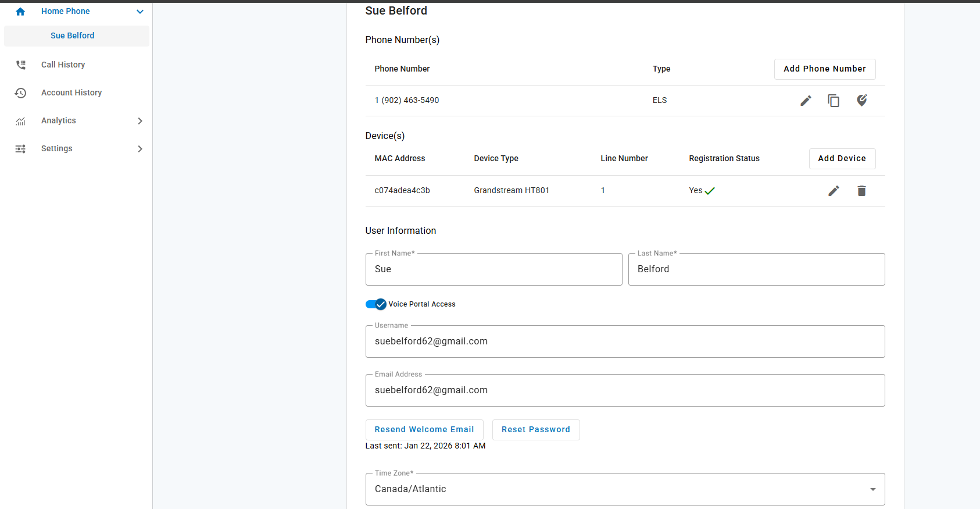Click Last sent: Jan 22, 2026 text
This screenshot has width=980, height=509.
pos(425,446)
